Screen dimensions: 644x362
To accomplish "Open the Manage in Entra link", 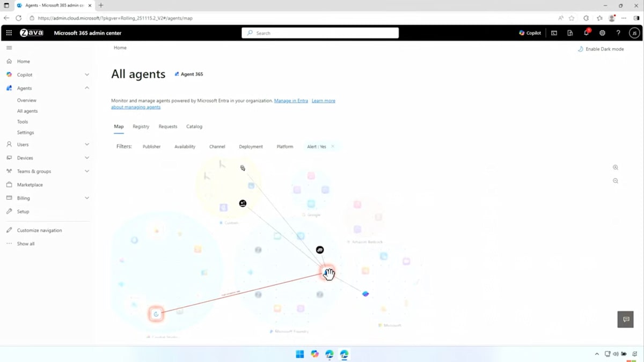I will 291,100.
